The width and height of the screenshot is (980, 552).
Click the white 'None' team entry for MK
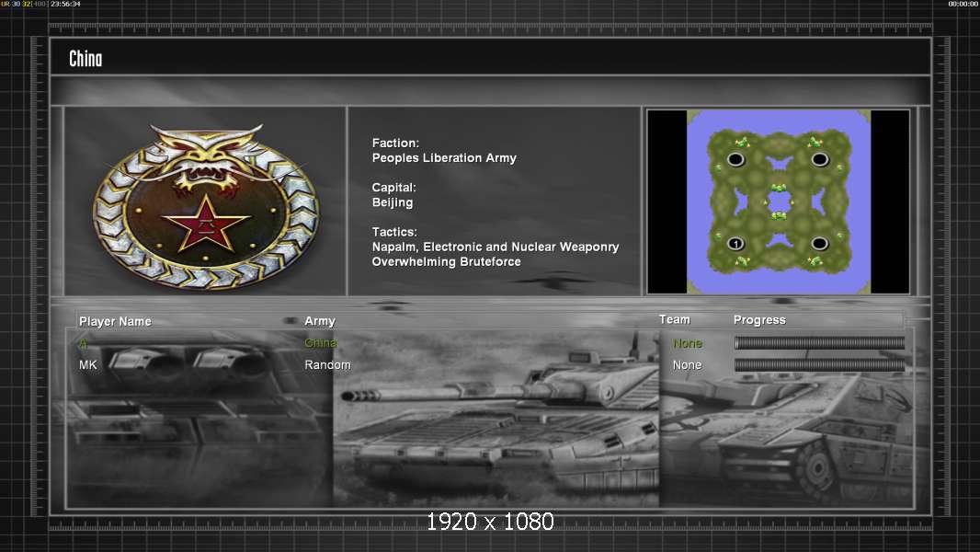687,364
